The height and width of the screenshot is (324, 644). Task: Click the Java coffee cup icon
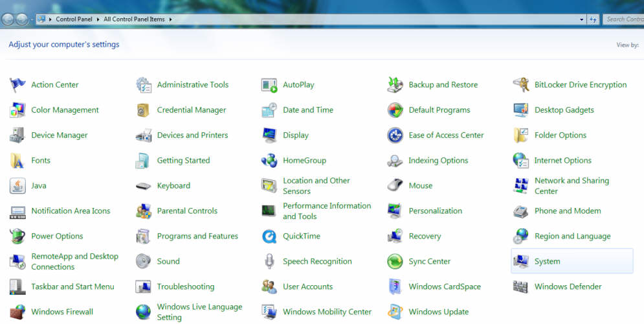click(x=17, y=186)
